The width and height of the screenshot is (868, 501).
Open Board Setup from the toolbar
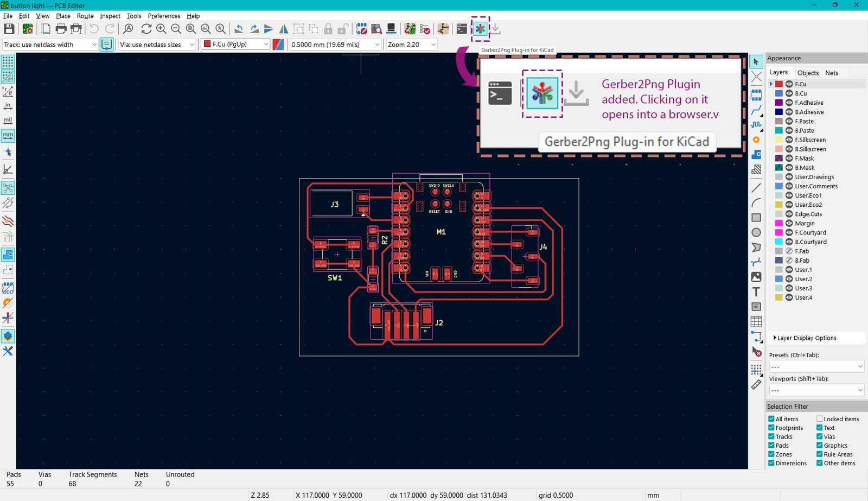28,29
